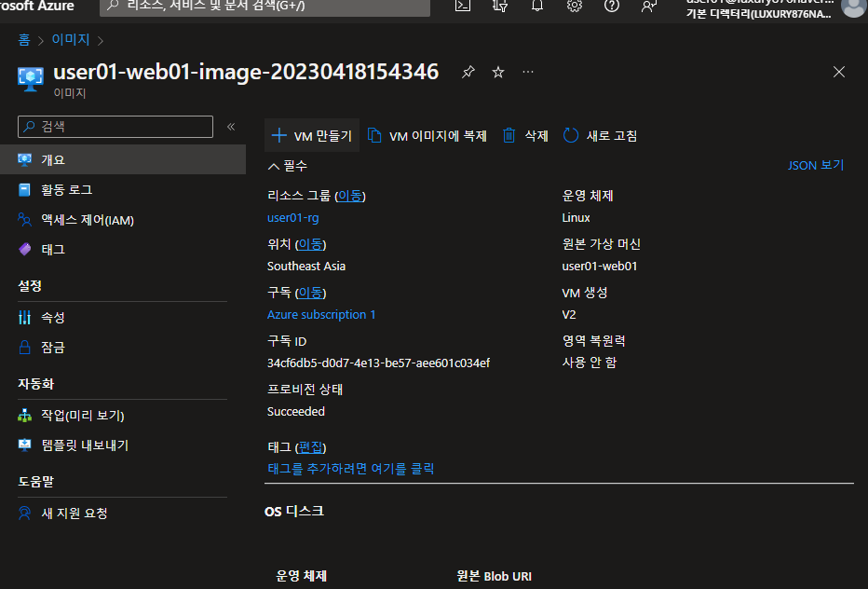Open the help question mark icon
The image size is (868, 589).
[x=611, y=6]
